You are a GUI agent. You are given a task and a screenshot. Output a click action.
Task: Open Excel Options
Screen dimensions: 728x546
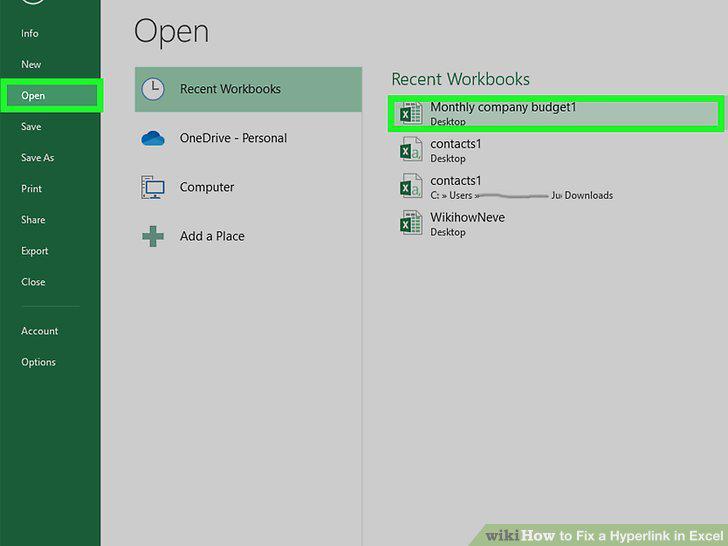pyautogui.click(x=39, y=362)
